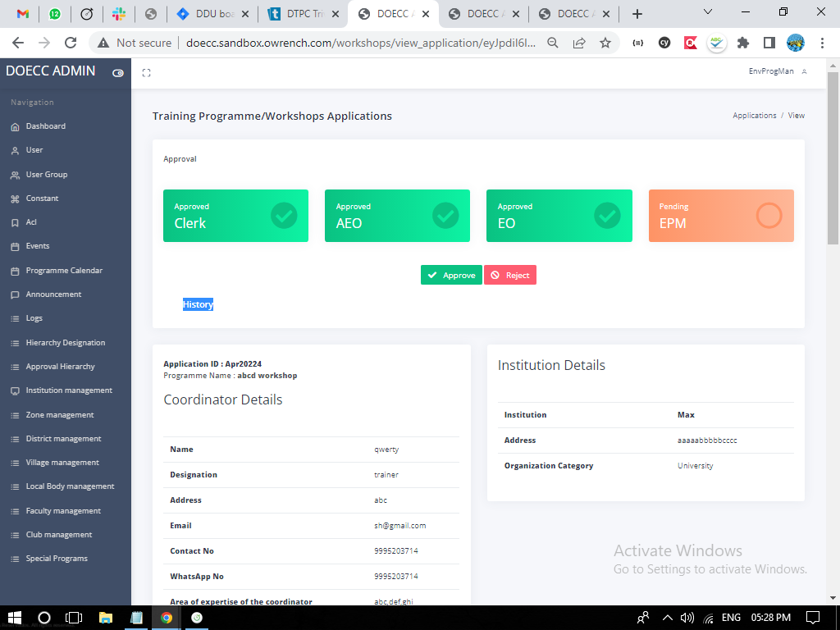
Task: Click the Dashboard home icon in sidebar
Action: (15, 127)
